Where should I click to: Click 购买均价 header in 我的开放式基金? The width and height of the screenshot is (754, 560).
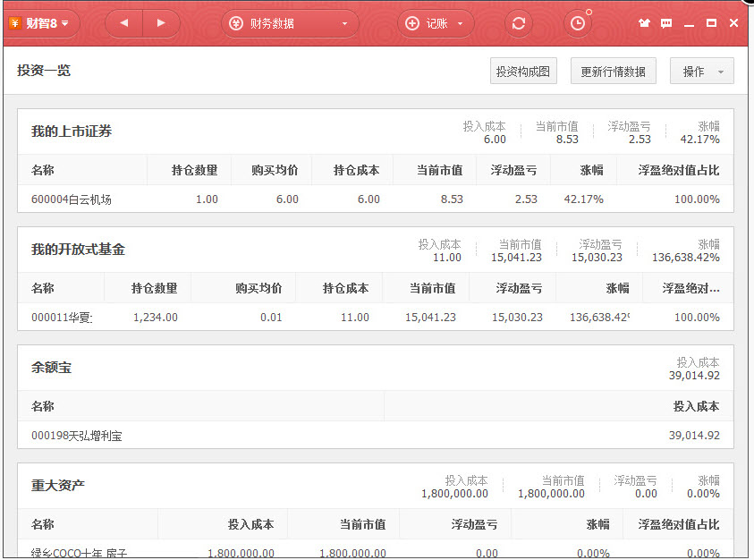tap(258, 288)
